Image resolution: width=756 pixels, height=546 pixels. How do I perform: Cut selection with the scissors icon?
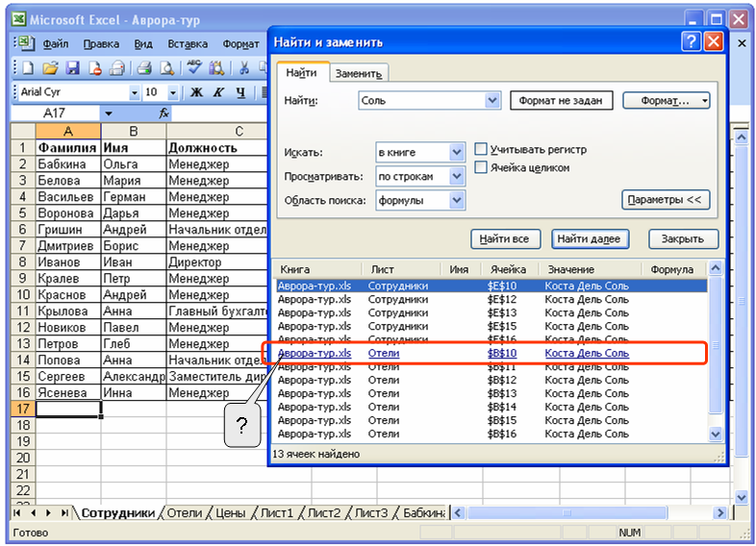[x=244, y=68]
